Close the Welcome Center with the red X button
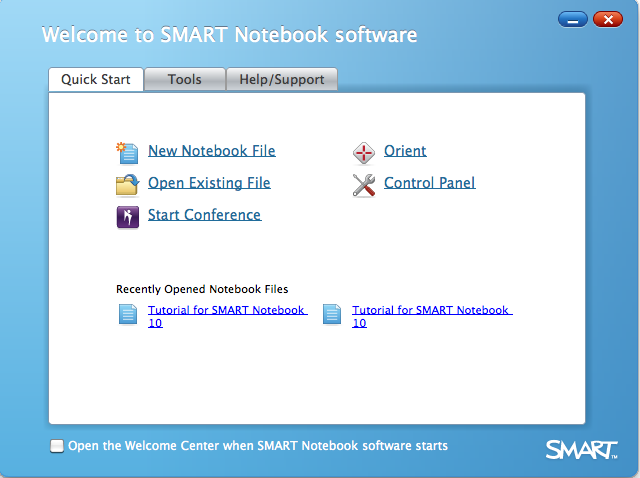This screenshot has height=478, width=640. point(608,20)
